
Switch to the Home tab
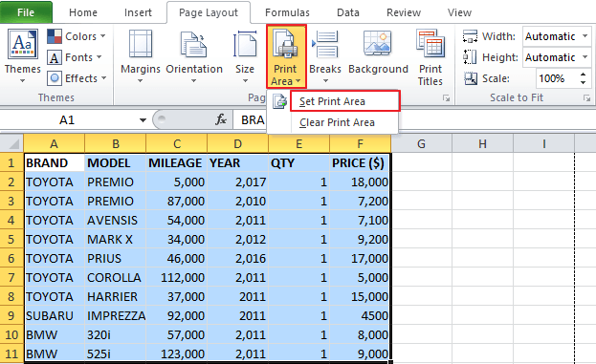pyautogui.click(x=83, y=12)
